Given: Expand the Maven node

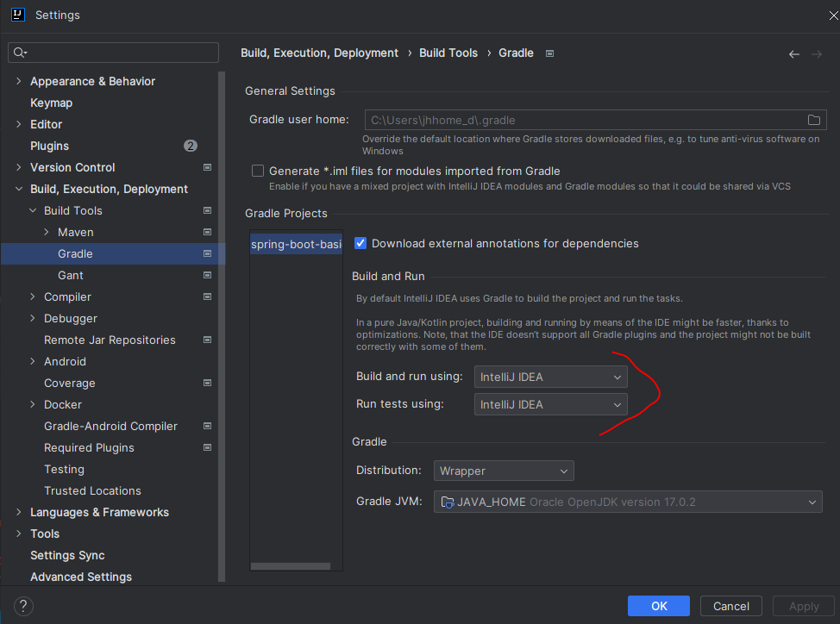Looking at the screenshot, I should 47,232.
